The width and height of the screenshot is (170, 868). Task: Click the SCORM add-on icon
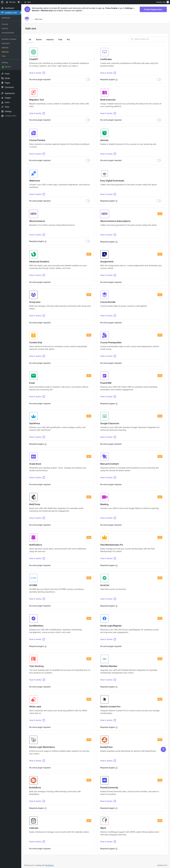tap(33, 578)
